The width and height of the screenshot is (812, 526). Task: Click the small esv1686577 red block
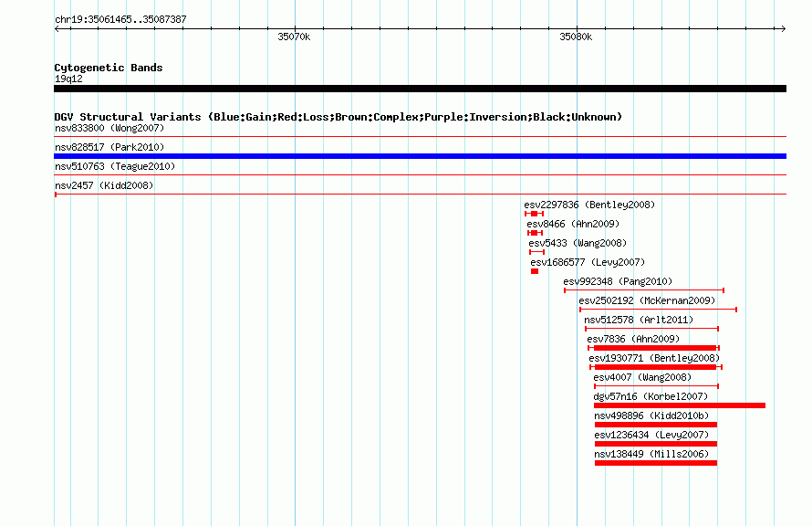[535, 271]
